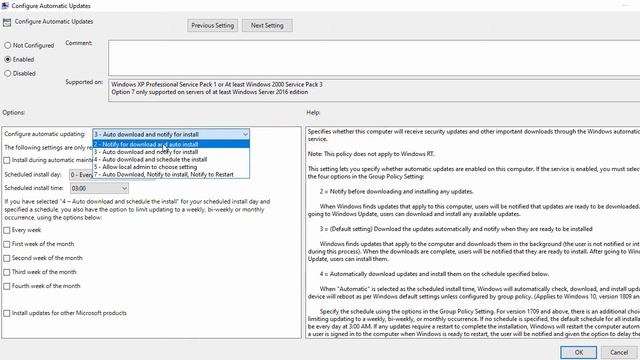Viewport: 640px width, 360px height.
Task: Choose option 7 - Auto Download, Notify to install, Notify to Restart
Action: click(x=171, y=174)
